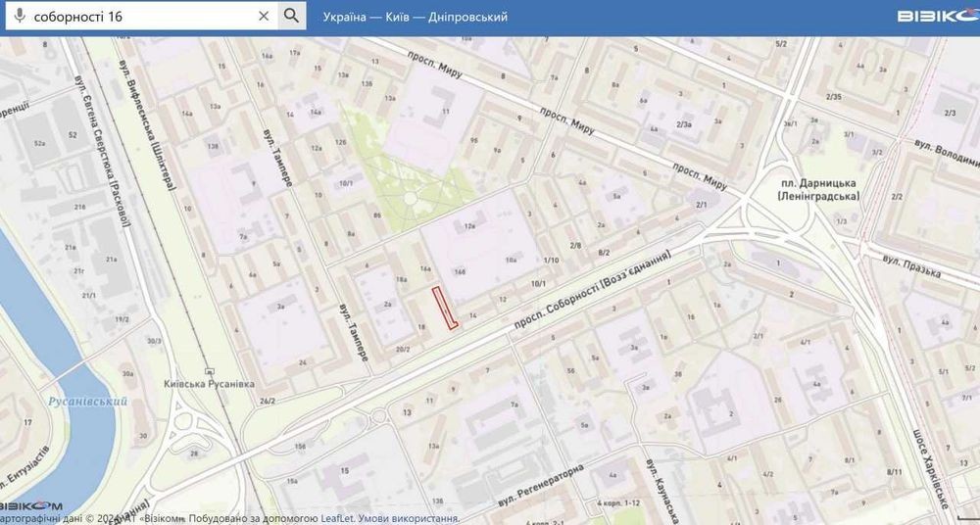Open the Україна breadcrumb link
The height and width of the screenshot is (525, 980).
click(344, 17)
